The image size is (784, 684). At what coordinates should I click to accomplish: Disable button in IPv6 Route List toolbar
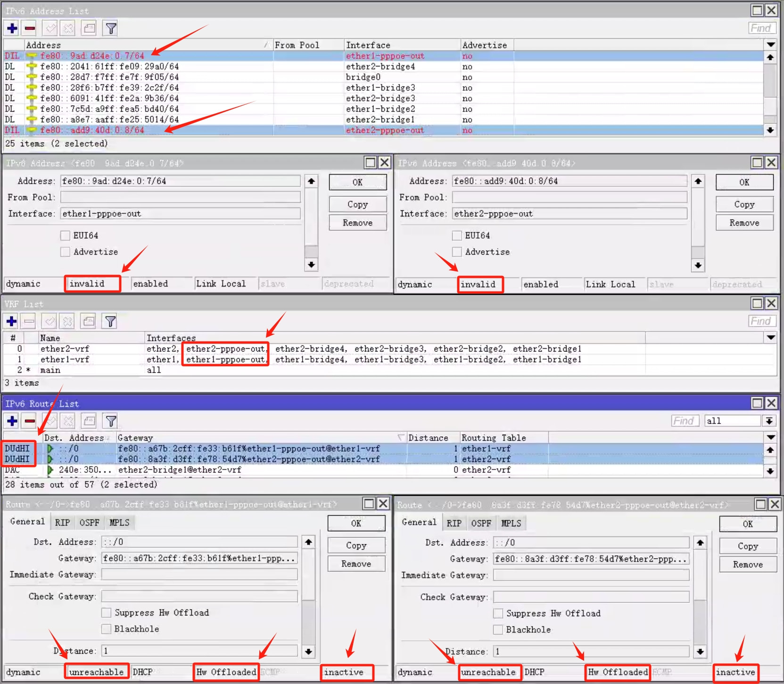[68, 421]
